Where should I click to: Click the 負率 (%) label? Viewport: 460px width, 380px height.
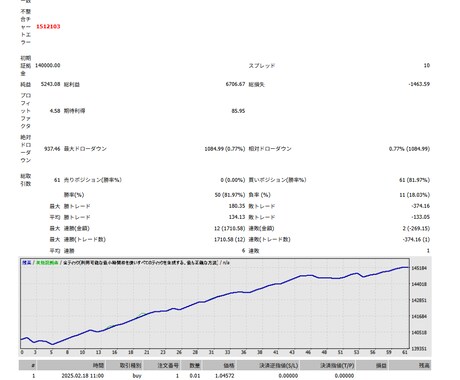[x=260, y=195]
